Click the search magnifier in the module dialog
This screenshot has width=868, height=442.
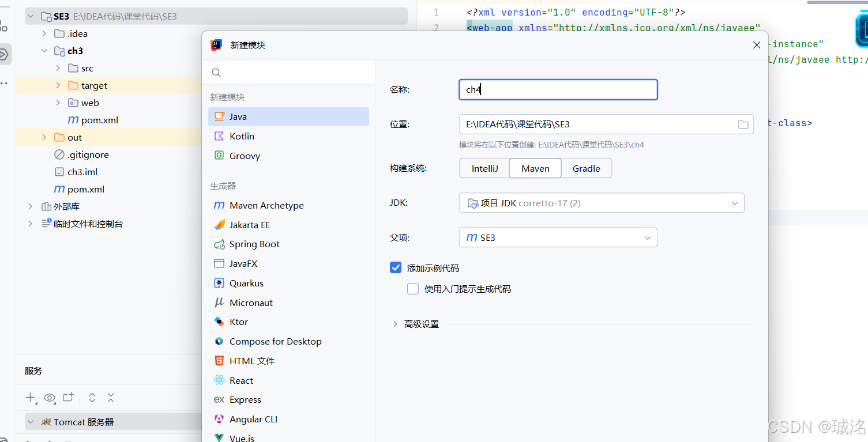(x=216, y=73)
